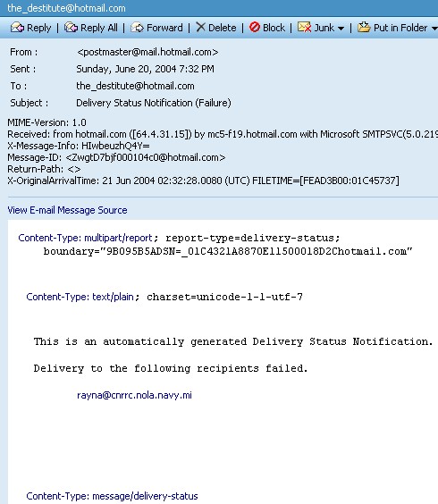Click the sent date Sunday, June 20, 2004
The width and height of the screenshot is (438, 504).
126,69
